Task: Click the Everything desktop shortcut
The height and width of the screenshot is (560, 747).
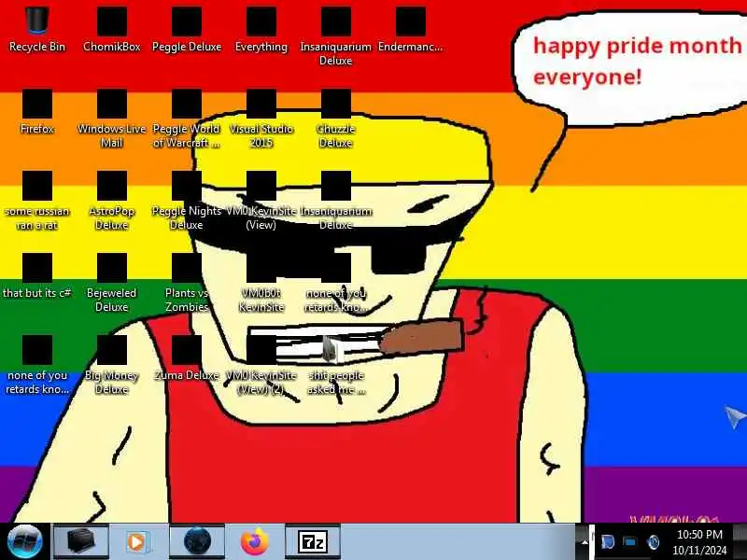Action: point(261,30)
